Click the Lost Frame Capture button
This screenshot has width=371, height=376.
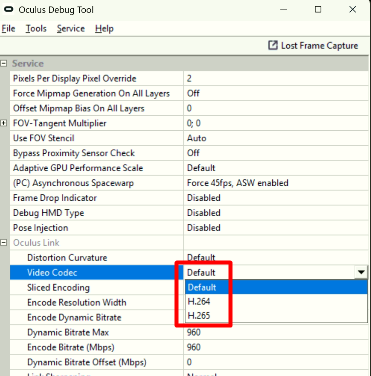[313, 46]
